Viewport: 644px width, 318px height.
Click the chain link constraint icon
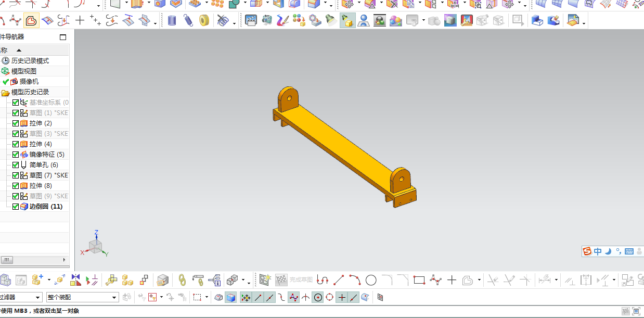182,280
